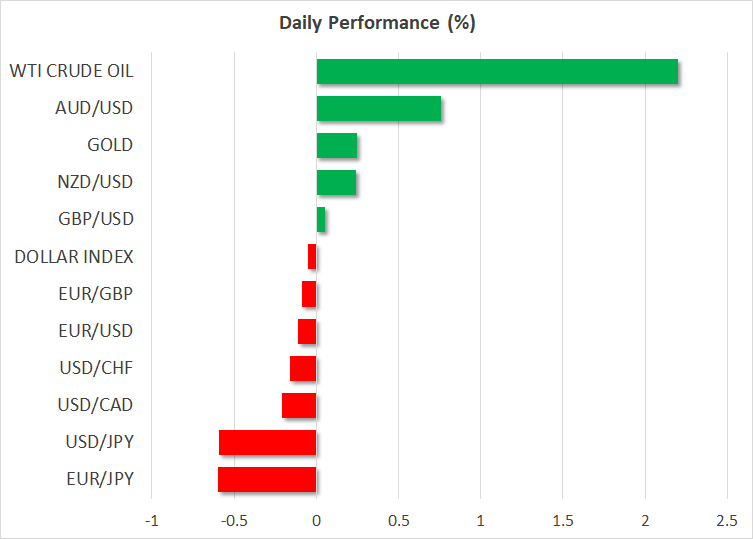Screen dimensions: 753x539
Task: Click the GOLD performance bar
Action: pos(337,146)
